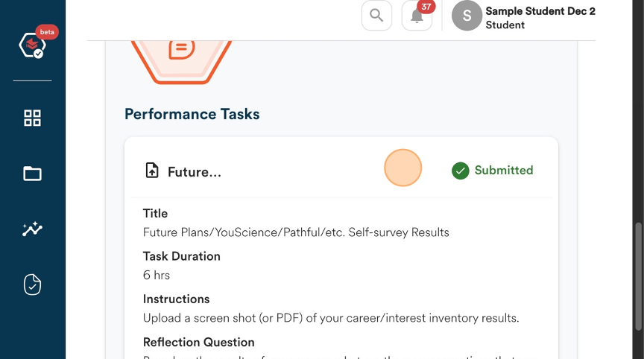Click the beta graduation logo icon
Viewport: 644px width, 359px height.
[32, 45]
